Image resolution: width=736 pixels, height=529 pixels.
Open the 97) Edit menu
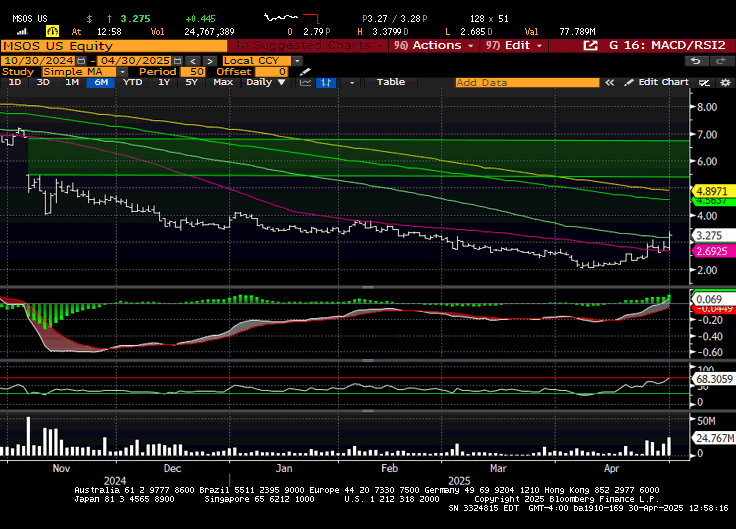pos(514,46)
